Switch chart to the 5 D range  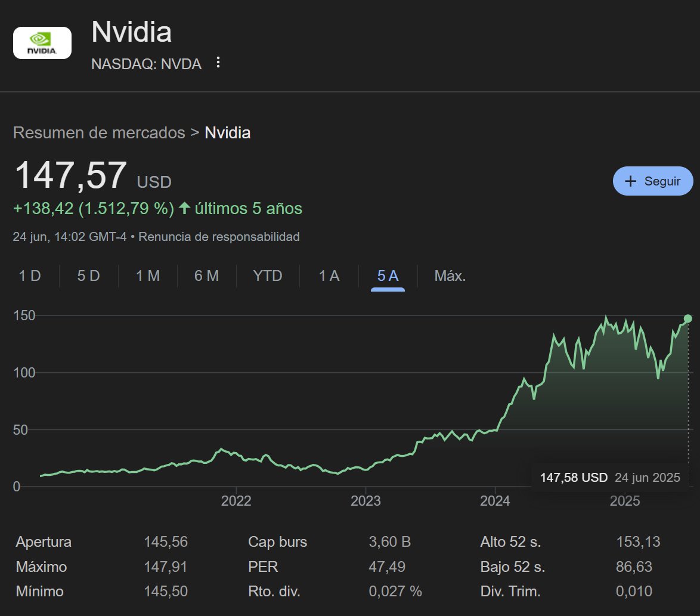click(88, 276)
